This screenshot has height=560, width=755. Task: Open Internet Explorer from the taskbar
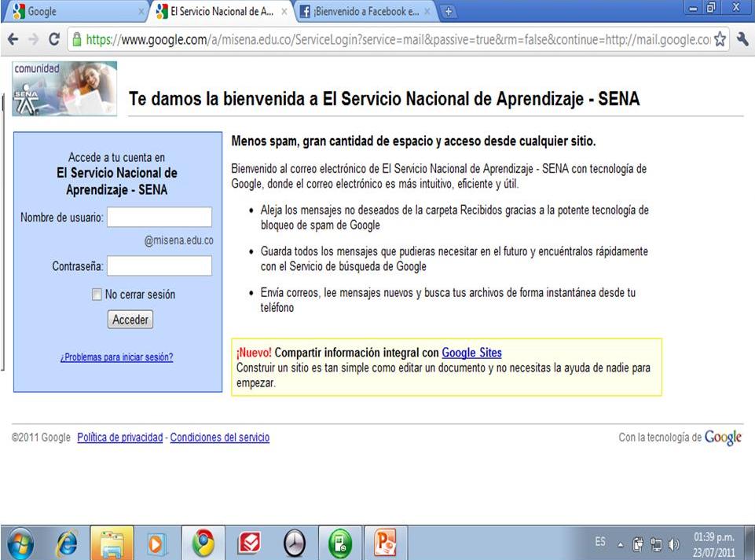(x=67, y=542)
